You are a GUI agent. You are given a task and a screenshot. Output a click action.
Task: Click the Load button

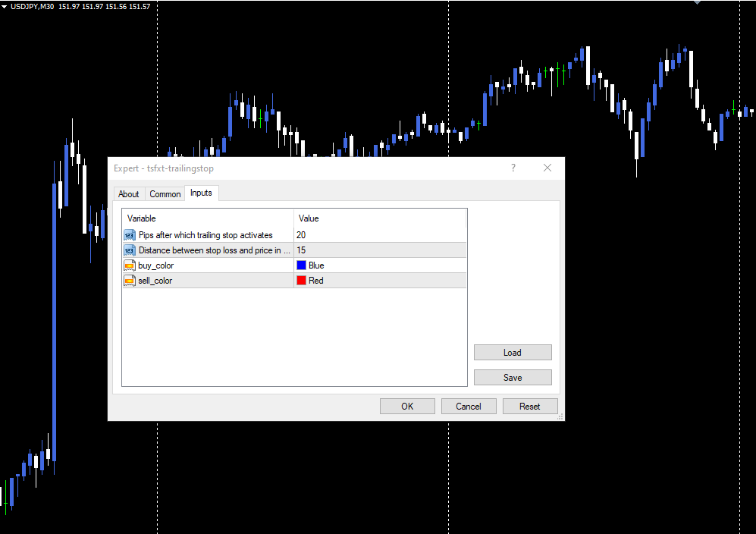click(x=513, y=352)
